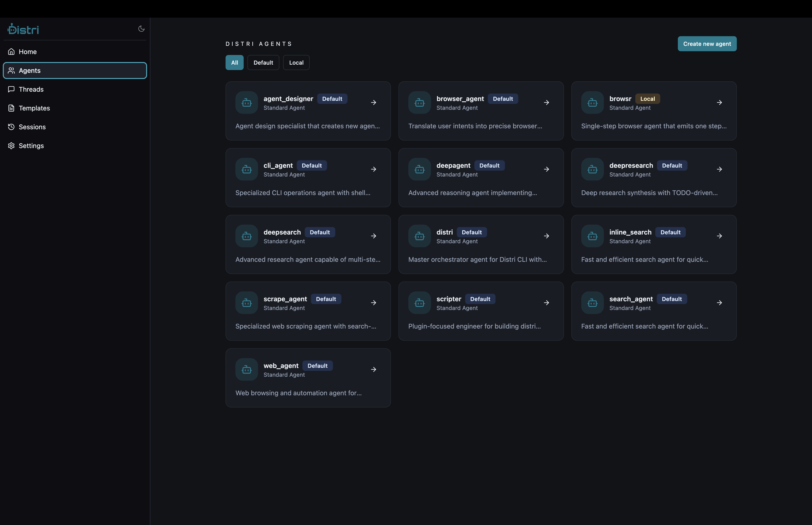Viewport: 812px width, 525px height.
Task: Click the browser_agent robot icon
Action: pos(419,102)
